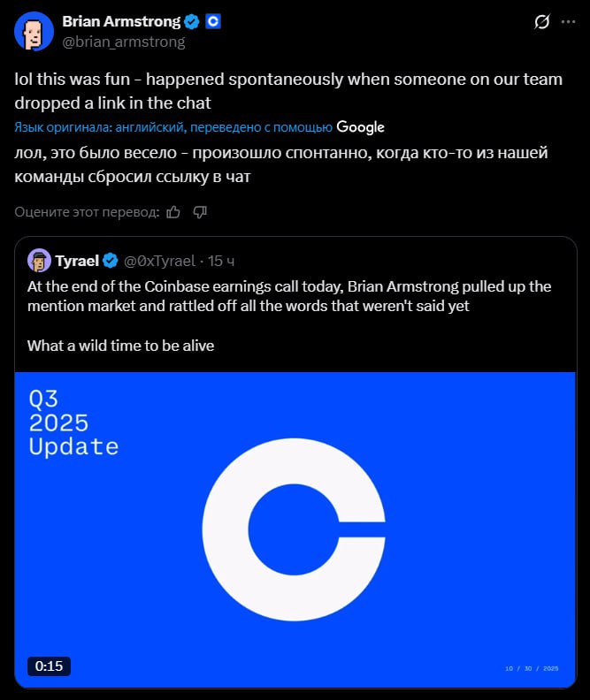This screenshot has height=700, width=590.
Task: Open the quoted post's 15 ч timestamp
Action: pyautogui.click(x=221, y=261)
